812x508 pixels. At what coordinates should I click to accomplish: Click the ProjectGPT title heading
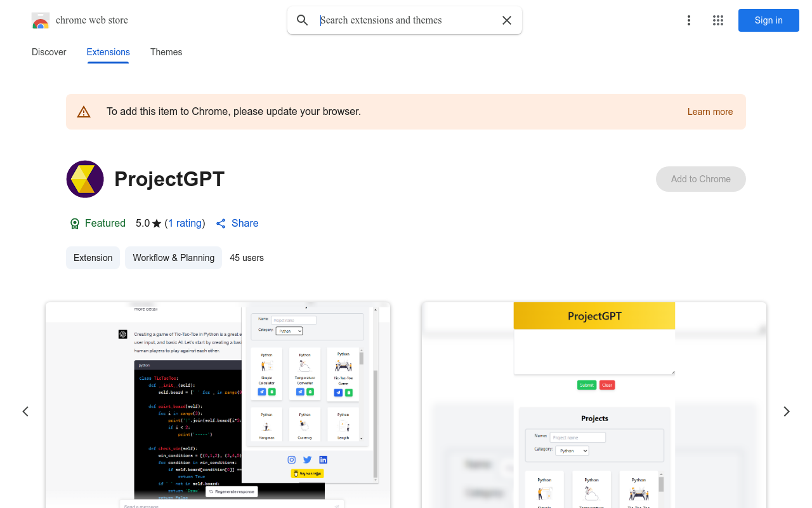click(169, 179)
